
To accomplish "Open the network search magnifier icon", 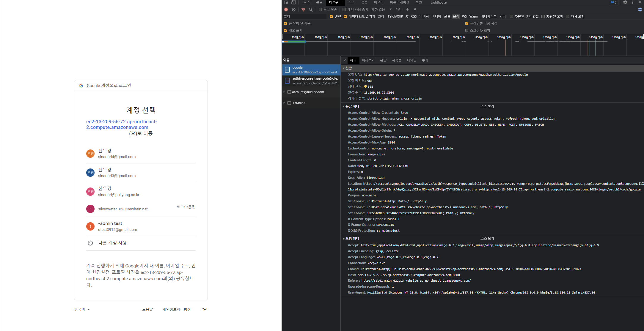I will [x=311, y=10].
